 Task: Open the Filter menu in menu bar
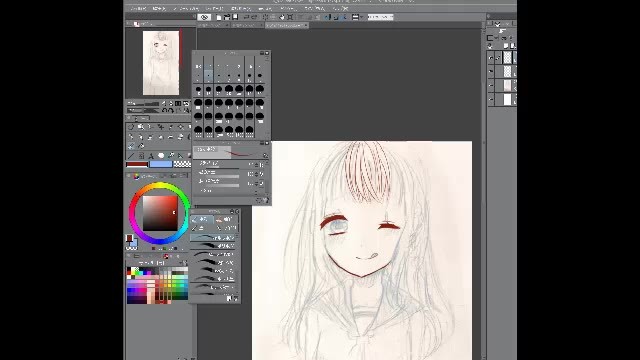pos(288,9)
